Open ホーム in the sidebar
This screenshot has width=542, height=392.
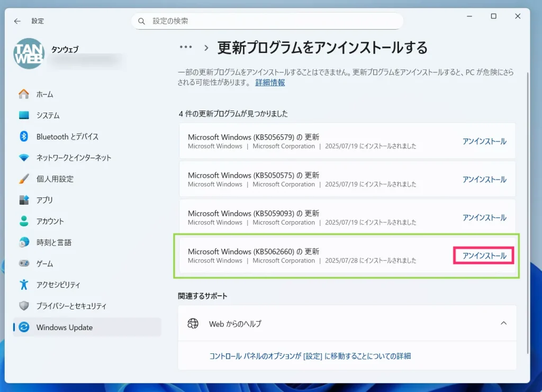87,94
